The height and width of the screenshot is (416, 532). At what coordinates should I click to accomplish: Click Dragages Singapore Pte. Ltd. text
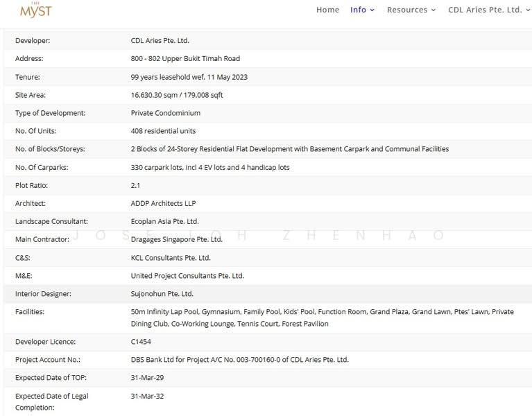tap(176, 239)
